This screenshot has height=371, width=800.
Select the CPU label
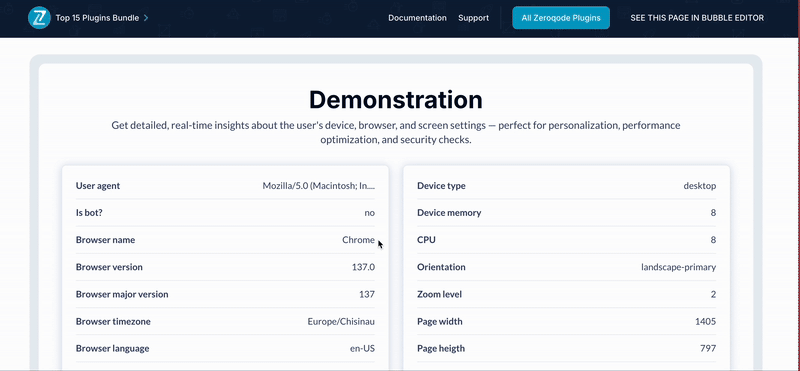[427, 240]
